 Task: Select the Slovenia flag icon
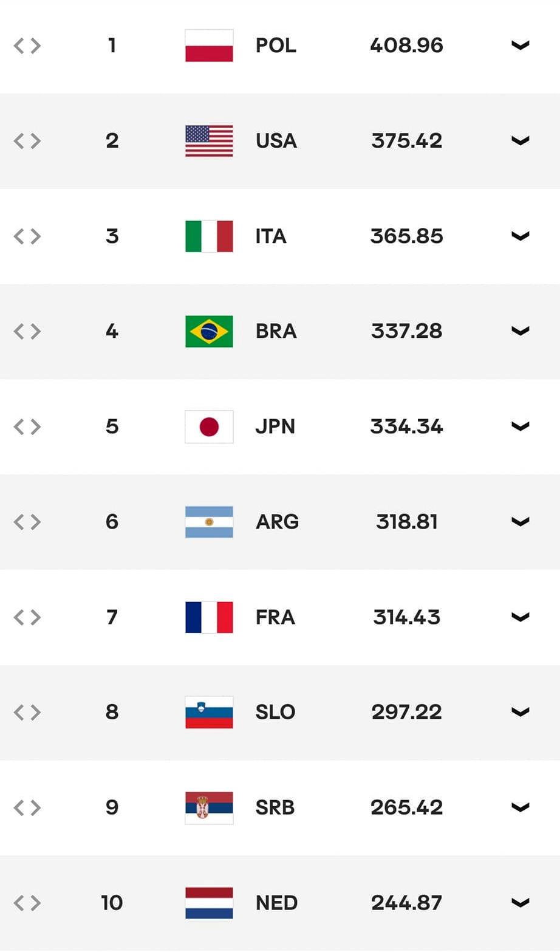point(209,712)
